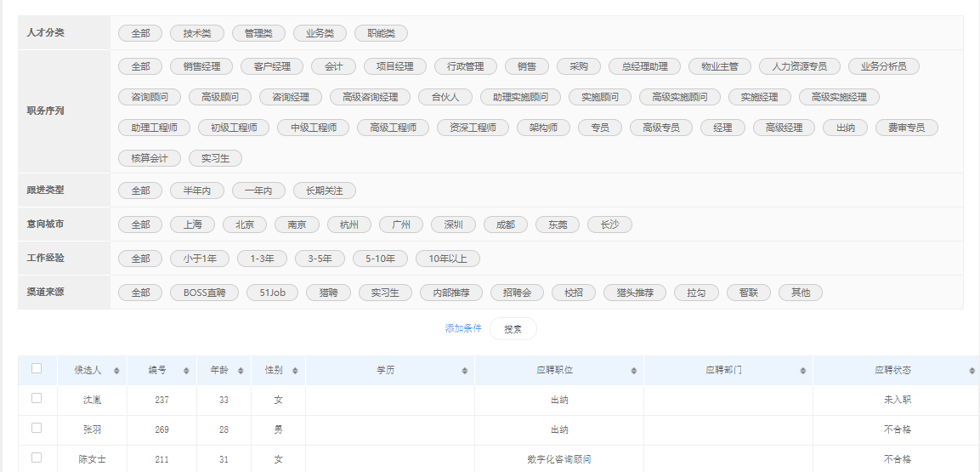Tick the checkbox next to 陈女士
This screenshot has height=472, width=980.
37,458
